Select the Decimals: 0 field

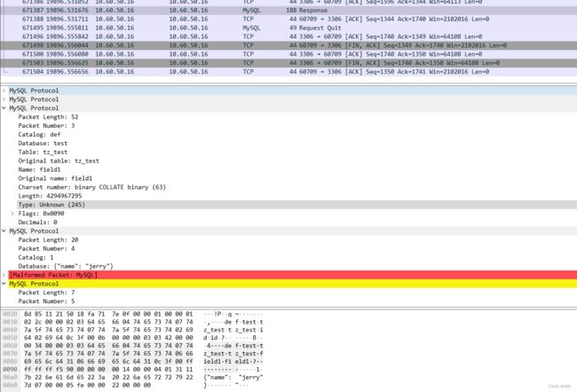coord(37,223)
